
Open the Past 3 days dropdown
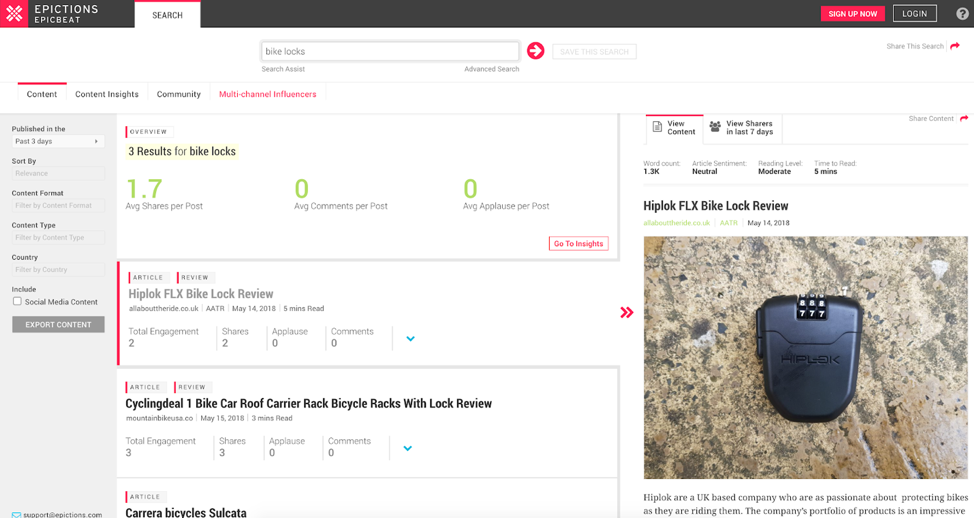[x=58, y=142]
